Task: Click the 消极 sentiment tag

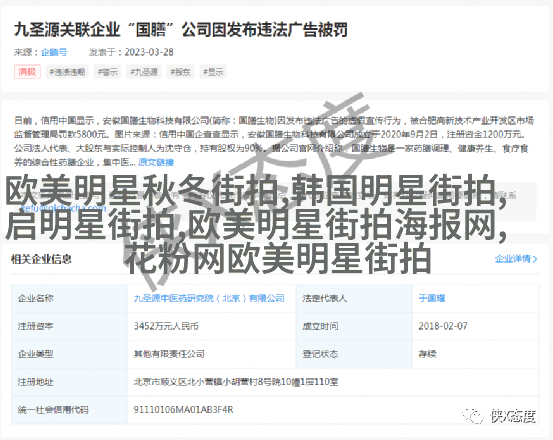Action: click(27, 72)
